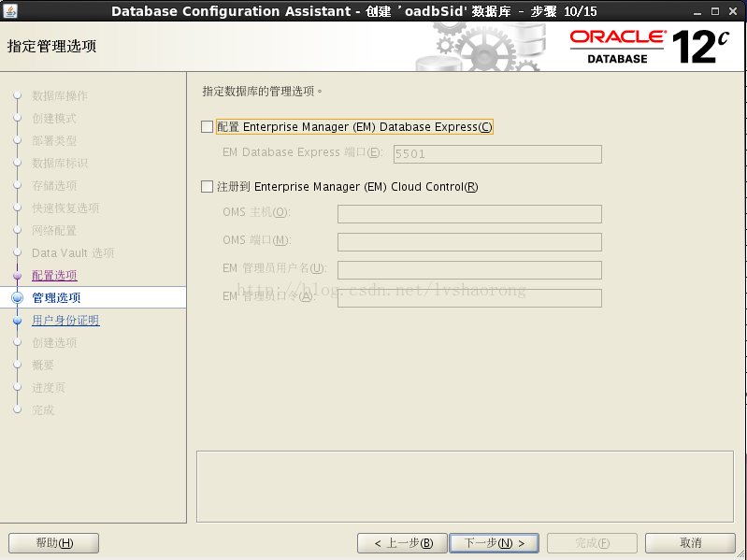Click the 网络配置 step in the sidebar
Viewport: 747px width, 560px height.
click(x=54, y=231)
